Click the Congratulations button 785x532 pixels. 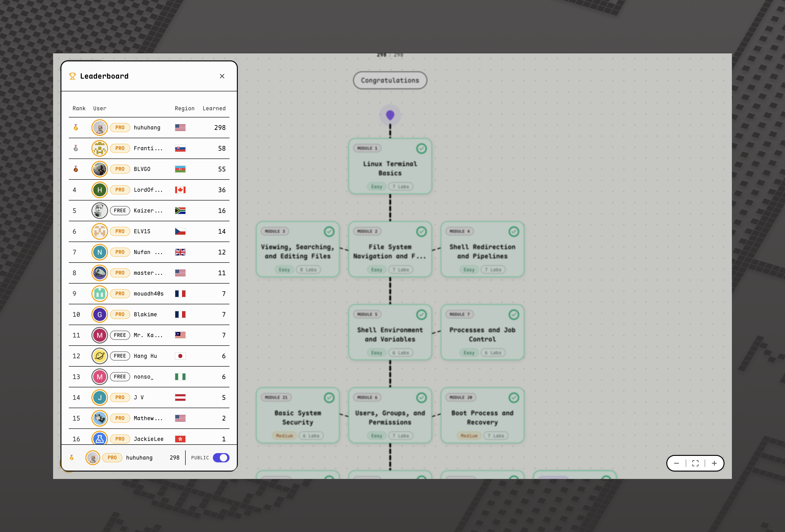(x=390, y=80)
